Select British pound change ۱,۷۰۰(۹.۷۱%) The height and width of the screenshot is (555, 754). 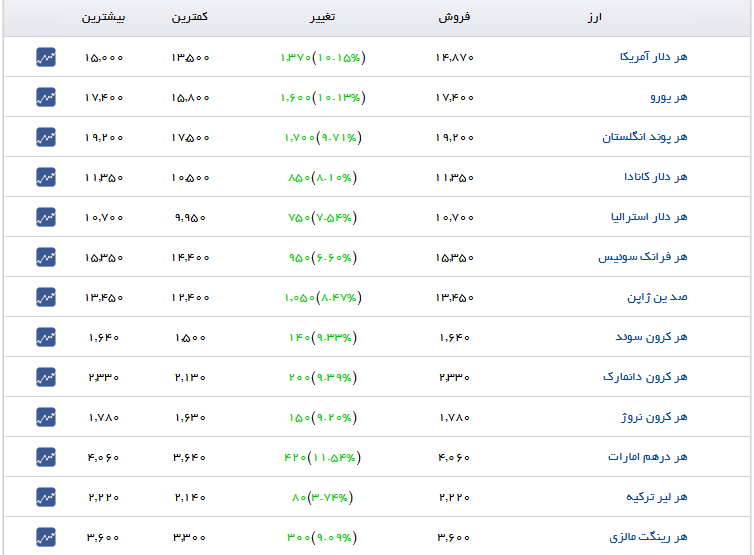(323, 138)
